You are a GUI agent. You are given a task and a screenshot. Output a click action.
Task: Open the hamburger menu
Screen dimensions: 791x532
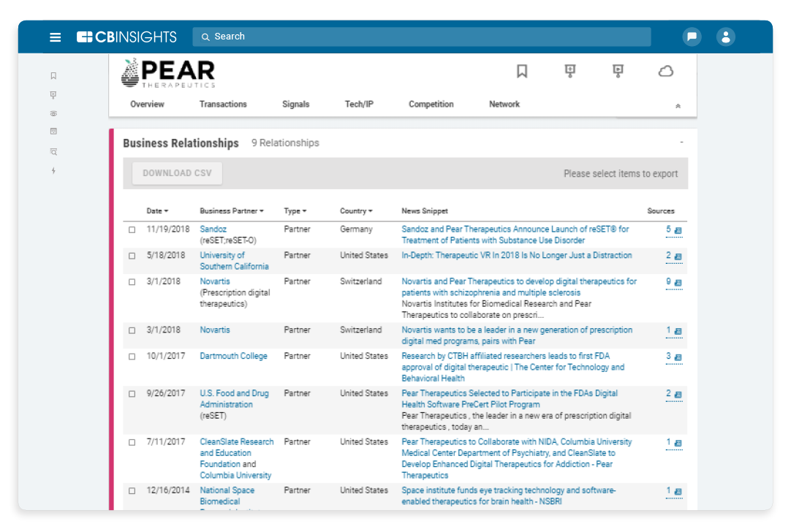(x=56, y=37)
